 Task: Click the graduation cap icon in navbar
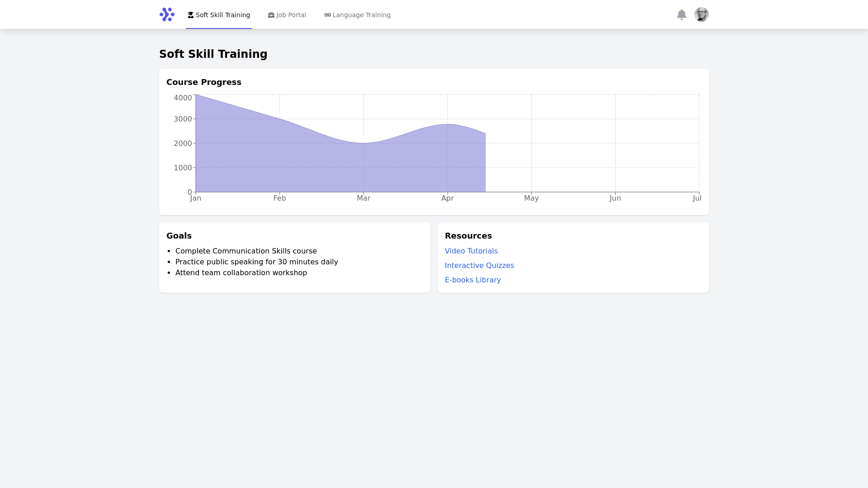[191, 15]
